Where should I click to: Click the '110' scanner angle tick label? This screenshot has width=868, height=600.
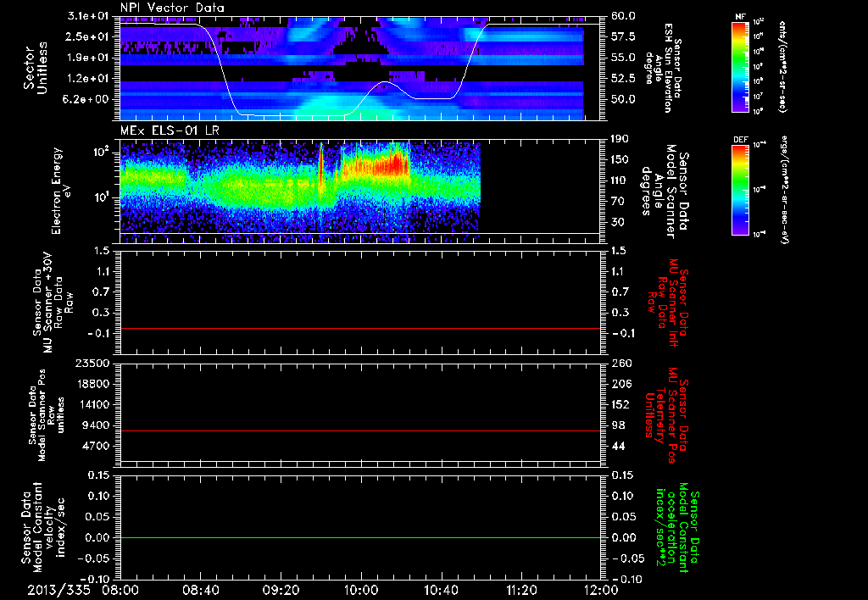(620, 181)
